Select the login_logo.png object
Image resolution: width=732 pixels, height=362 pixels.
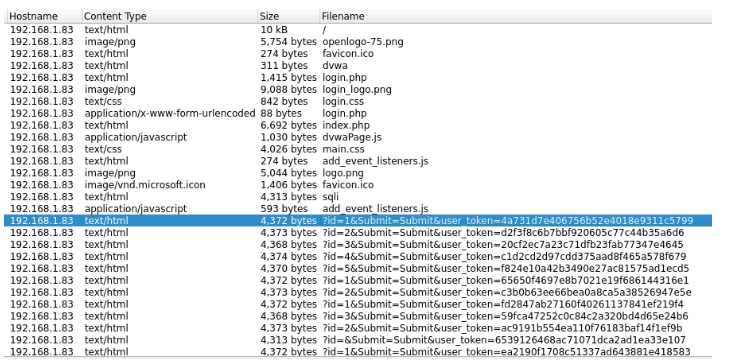[x=358, y=89]
